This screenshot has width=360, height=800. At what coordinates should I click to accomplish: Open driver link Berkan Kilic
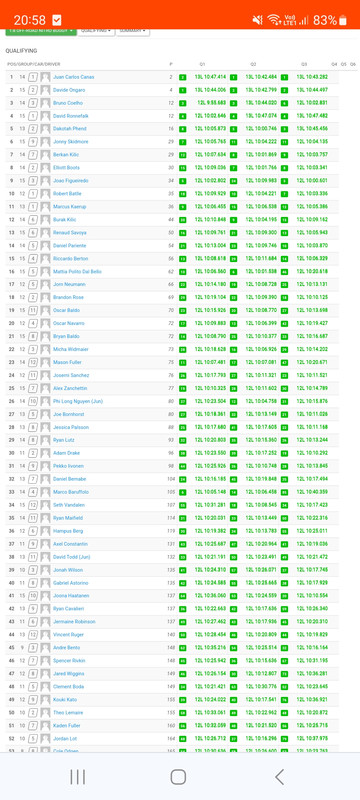click(x=66, y=155)
